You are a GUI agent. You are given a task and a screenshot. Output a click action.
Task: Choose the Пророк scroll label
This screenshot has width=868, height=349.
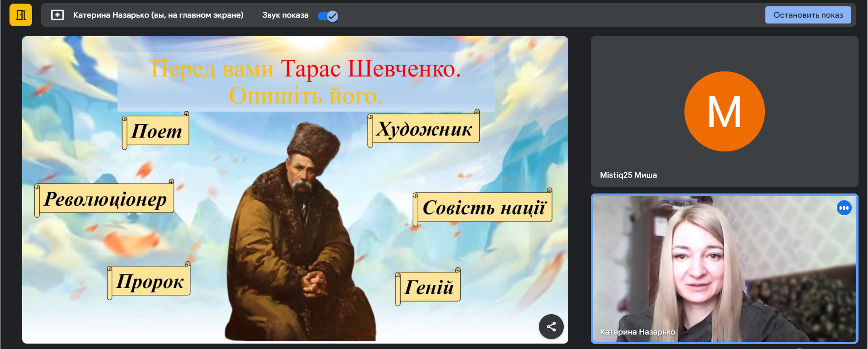[x=150, y=281]
